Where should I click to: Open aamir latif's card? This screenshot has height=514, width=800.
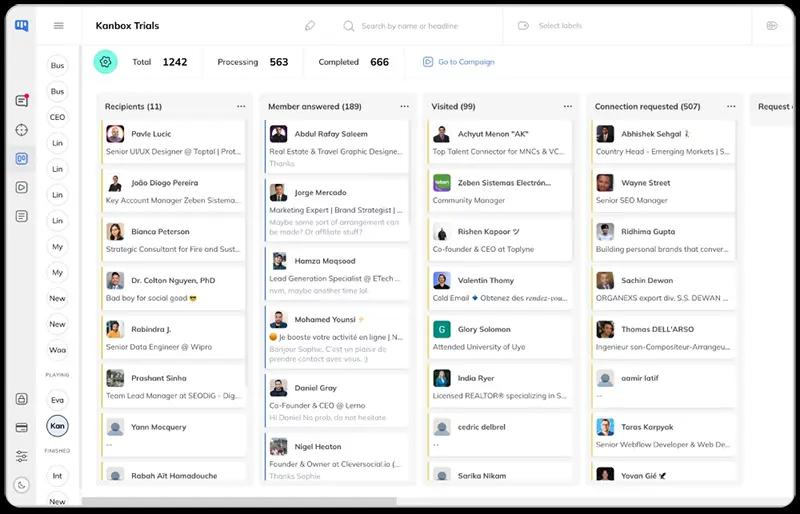(x=663, y=386)
